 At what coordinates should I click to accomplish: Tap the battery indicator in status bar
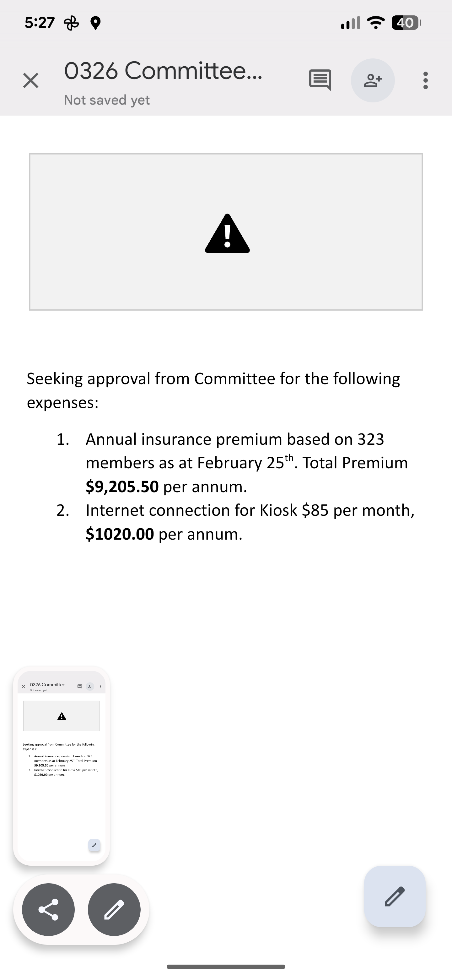[406, 23]
